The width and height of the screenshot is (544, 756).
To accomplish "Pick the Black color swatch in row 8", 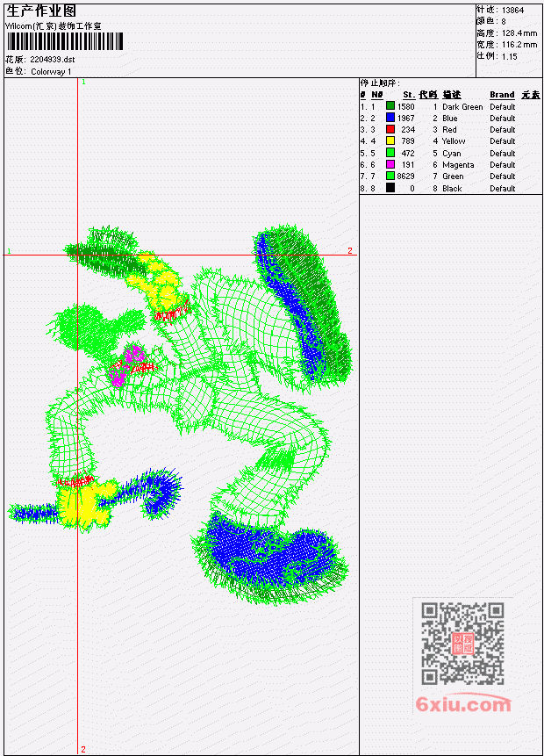I will click(x=390, y=188).
